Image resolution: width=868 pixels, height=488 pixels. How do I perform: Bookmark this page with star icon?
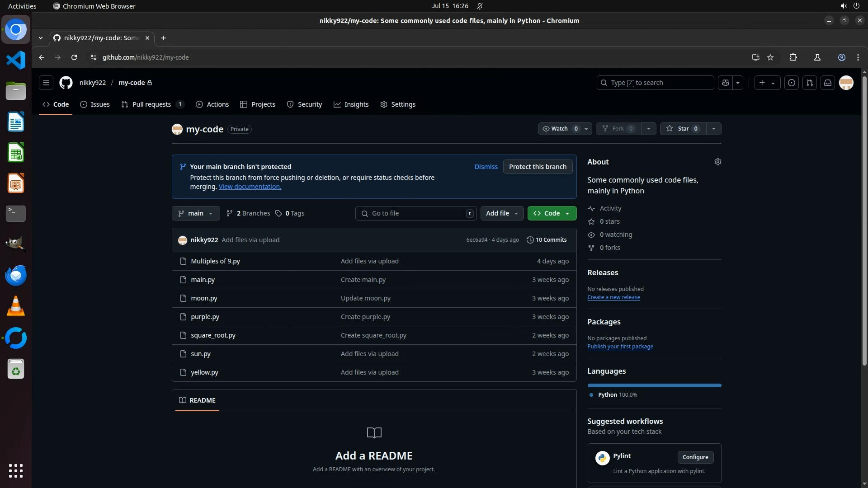[770, 57]
